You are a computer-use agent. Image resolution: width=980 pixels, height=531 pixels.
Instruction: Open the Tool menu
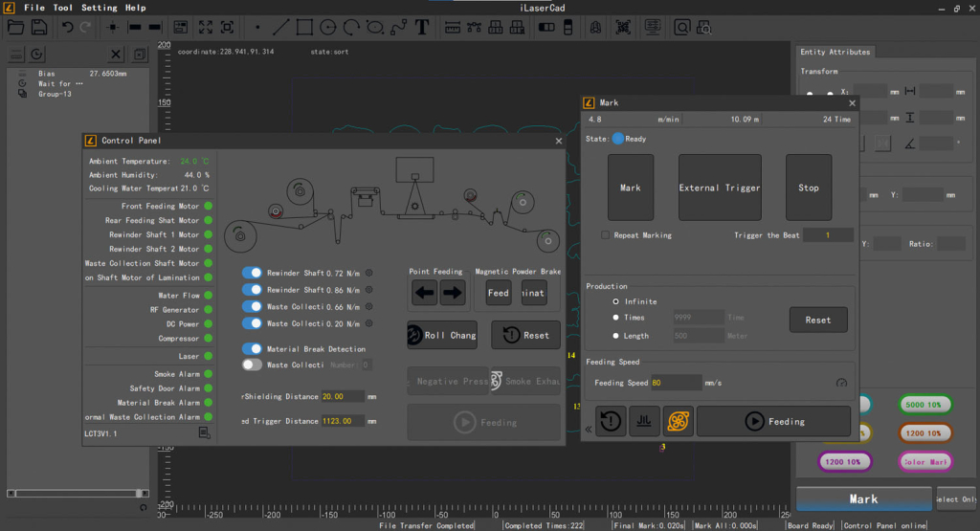coord(62,8)
